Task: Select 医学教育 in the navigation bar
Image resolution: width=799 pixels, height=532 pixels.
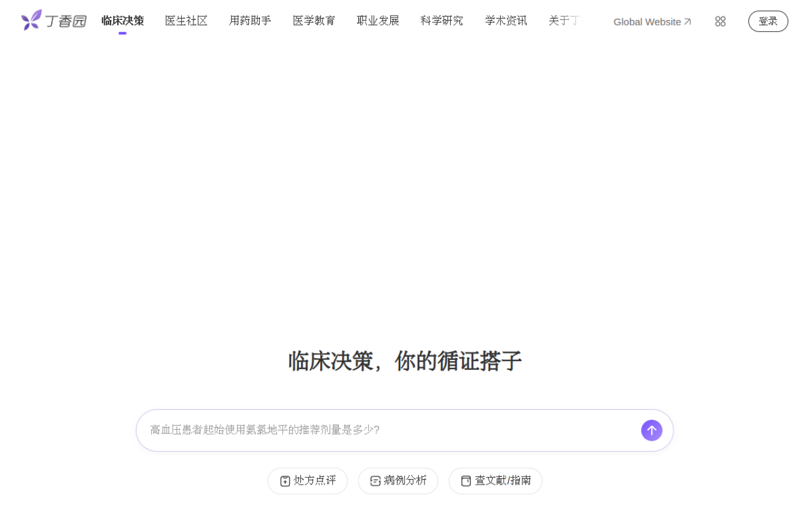Action: click(x=314, y=21)
